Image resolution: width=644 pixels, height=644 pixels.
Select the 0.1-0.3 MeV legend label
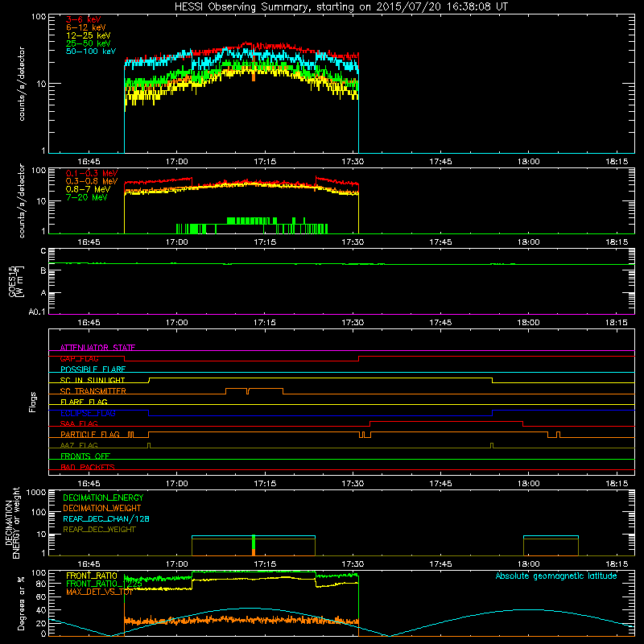tap(92, 173)
